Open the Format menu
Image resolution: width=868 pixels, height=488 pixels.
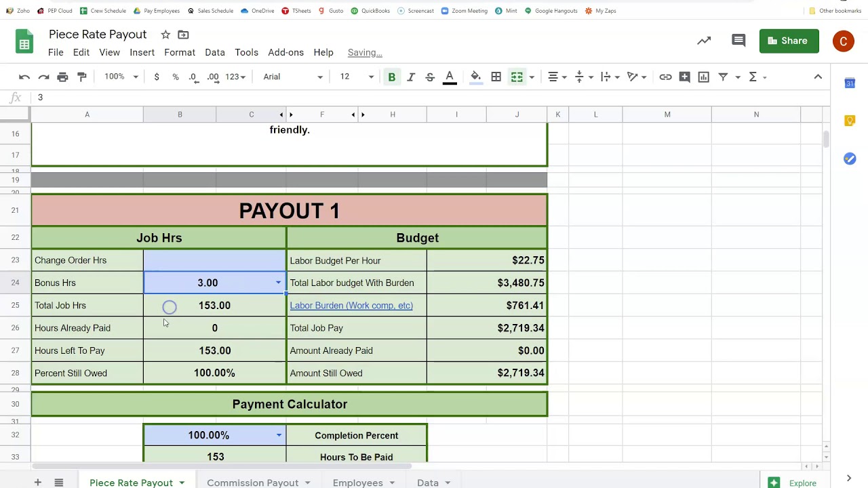tap(180, 52)
